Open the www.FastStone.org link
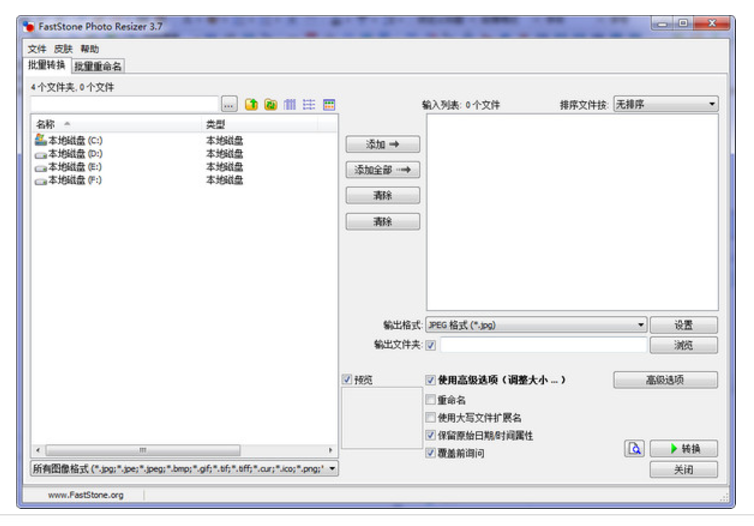The height and width of the screenshot is (526, 754). pos(86,495)
